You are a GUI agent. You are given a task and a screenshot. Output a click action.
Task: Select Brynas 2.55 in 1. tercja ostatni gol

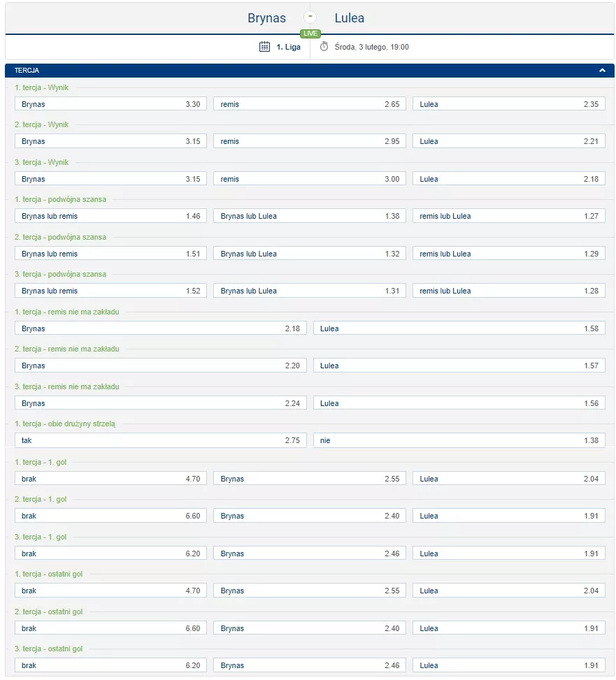point(310,591)
